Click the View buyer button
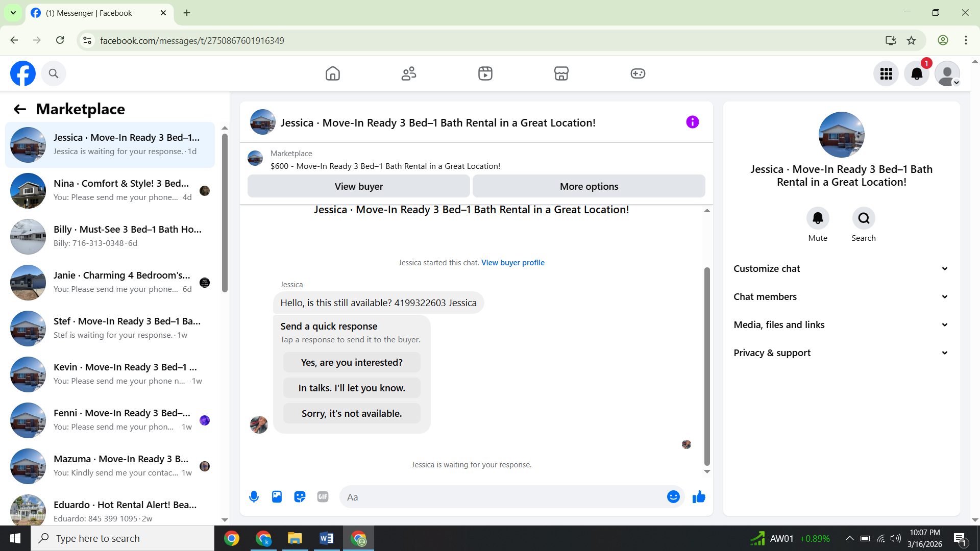Screen dimensions: 980x551 point(358,187)
